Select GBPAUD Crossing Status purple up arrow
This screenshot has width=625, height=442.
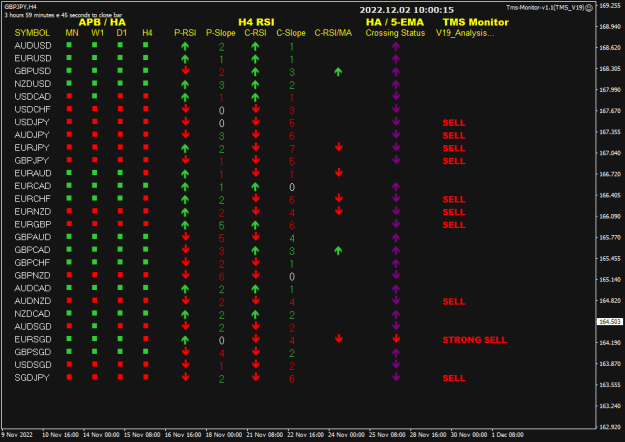click(395, 238)
